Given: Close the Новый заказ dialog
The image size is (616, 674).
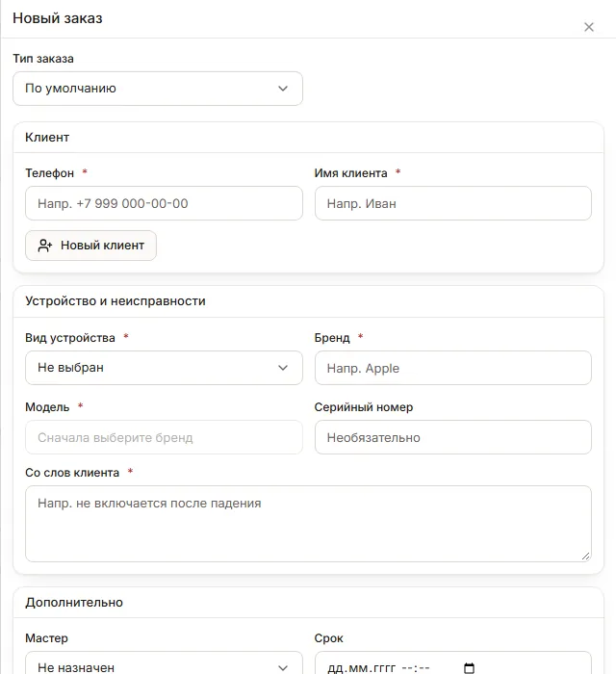Looking at the screenshot, I should click(588, 27).
